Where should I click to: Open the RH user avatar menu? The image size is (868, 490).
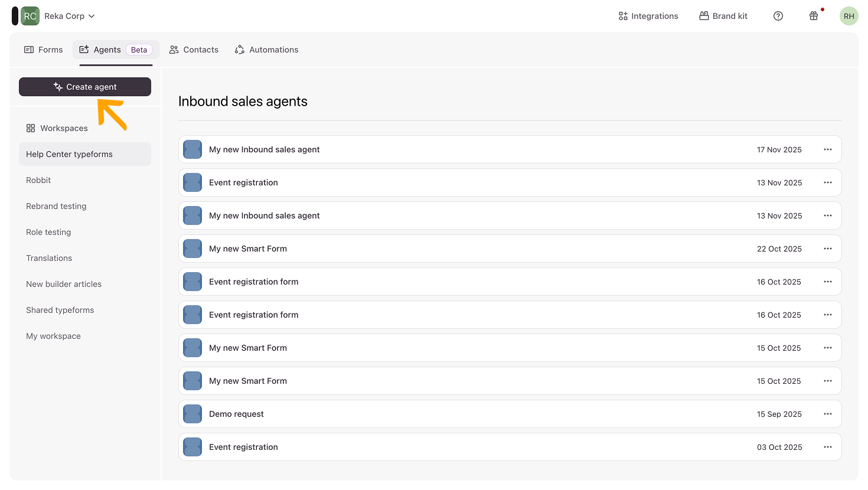click(x=849, y=16)
